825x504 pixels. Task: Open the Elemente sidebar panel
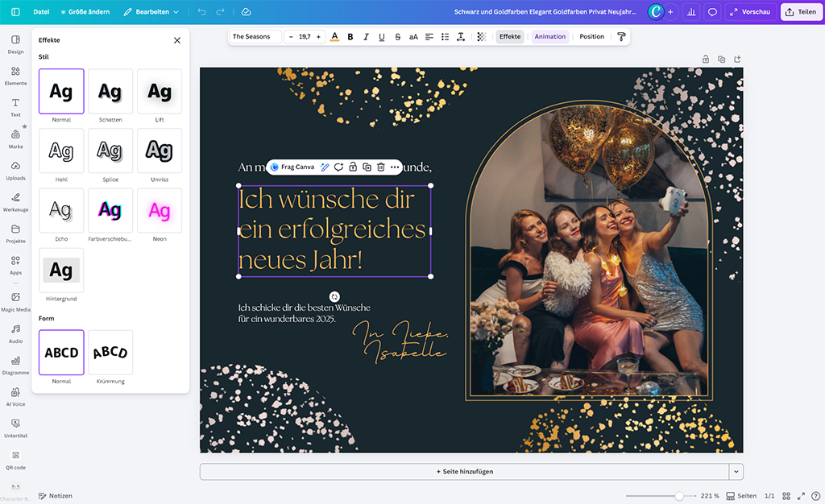(x=16, y=76)
